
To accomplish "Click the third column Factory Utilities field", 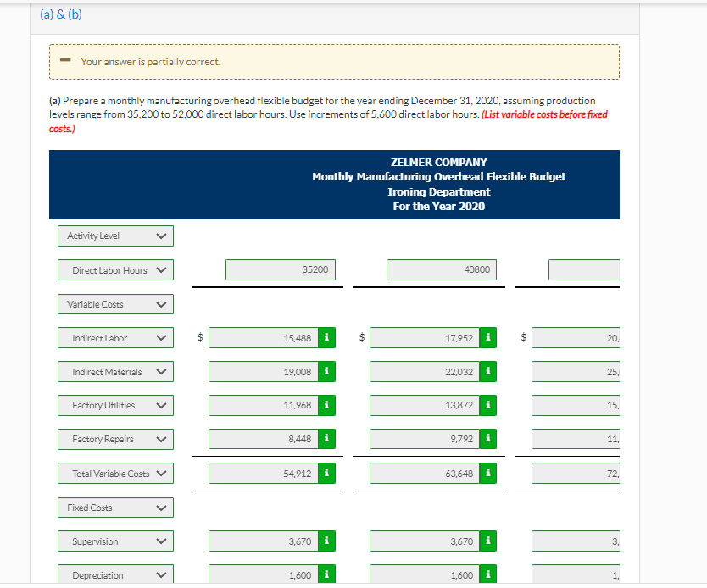I will [x=576, y=405].
